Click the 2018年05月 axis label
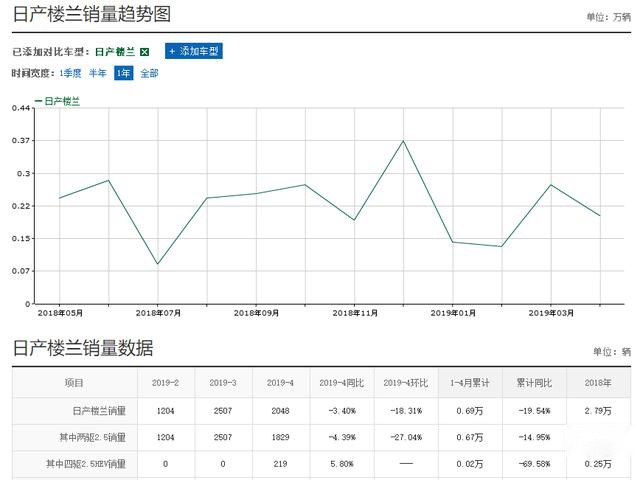The image size is (640, 480). click(60, 313)
